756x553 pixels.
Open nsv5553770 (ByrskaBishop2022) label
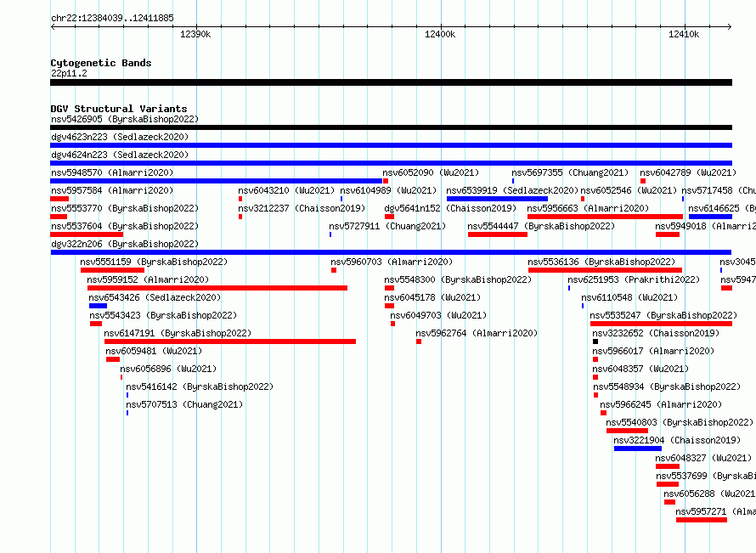125,208
